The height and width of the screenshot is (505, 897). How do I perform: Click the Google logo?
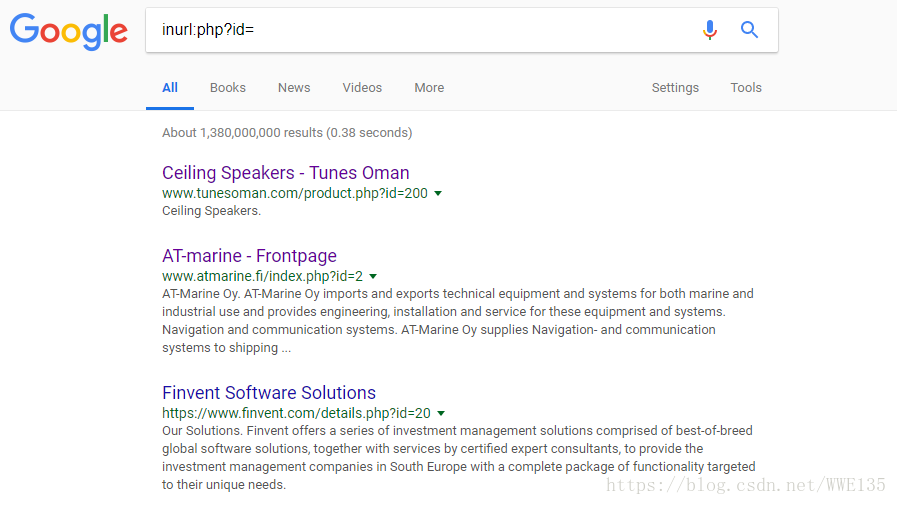point(69,31)
